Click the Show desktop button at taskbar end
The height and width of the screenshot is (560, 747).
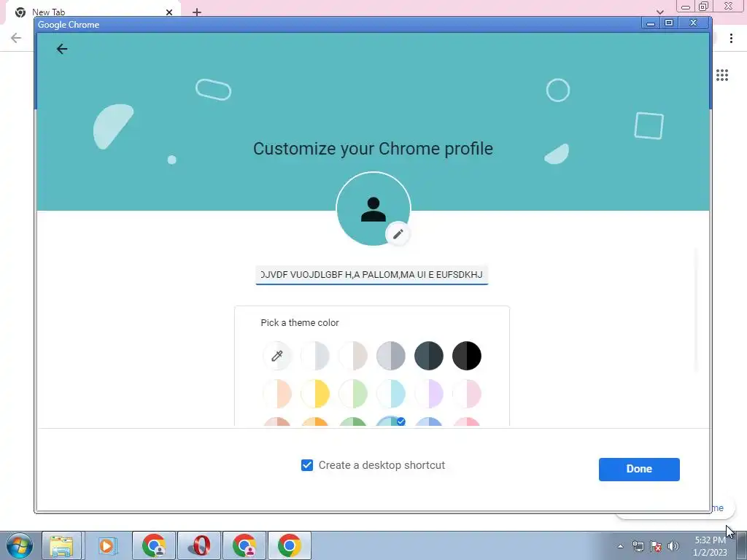click(742, 545)
